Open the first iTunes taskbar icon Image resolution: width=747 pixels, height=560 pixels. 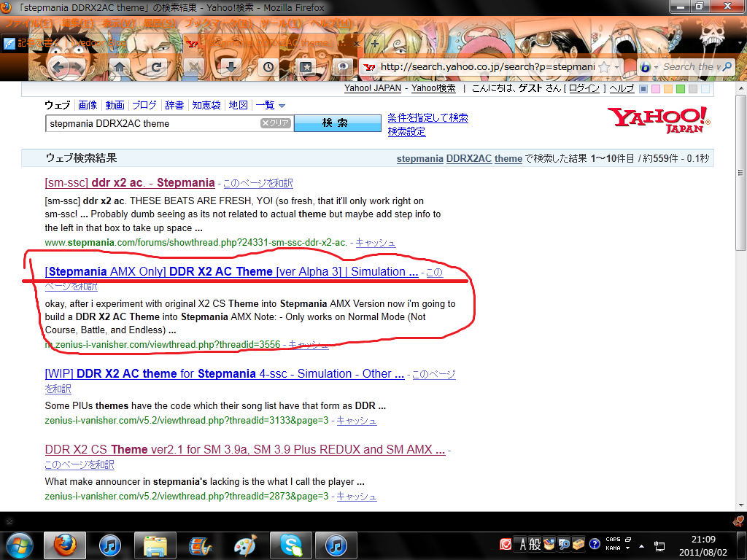[110, 545]
